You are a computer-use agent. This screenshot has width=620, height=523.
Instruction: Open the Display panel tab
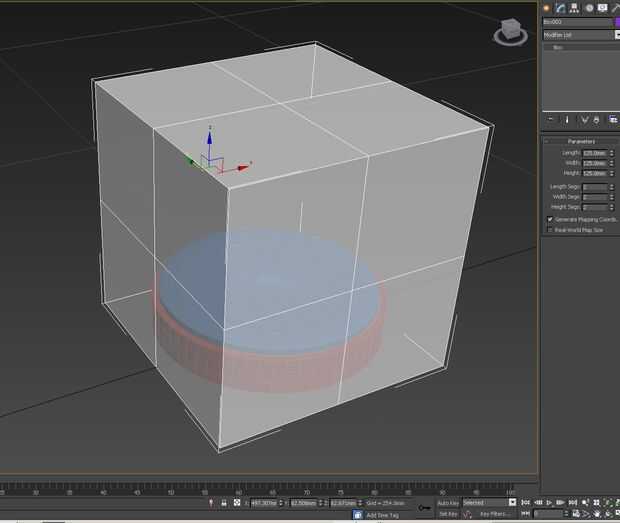(603, 8)
